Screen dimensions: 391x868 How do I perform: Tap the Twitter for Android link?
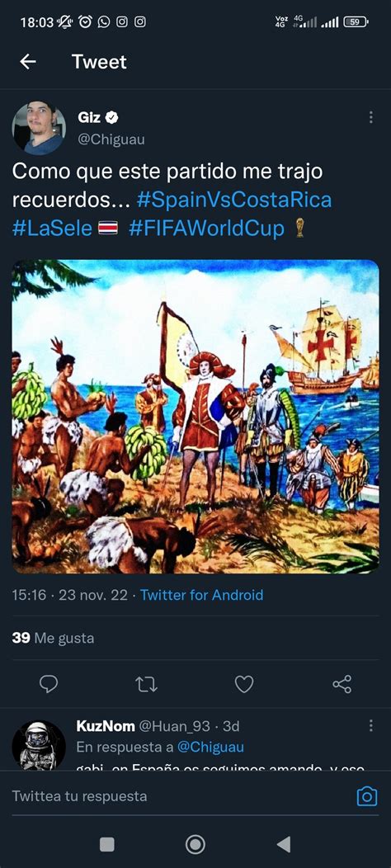(x=201, y=595)
